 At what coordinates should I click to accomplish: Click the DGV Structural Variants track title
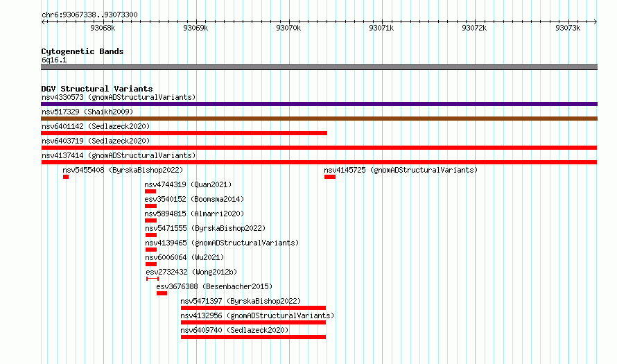coord(97,89)
